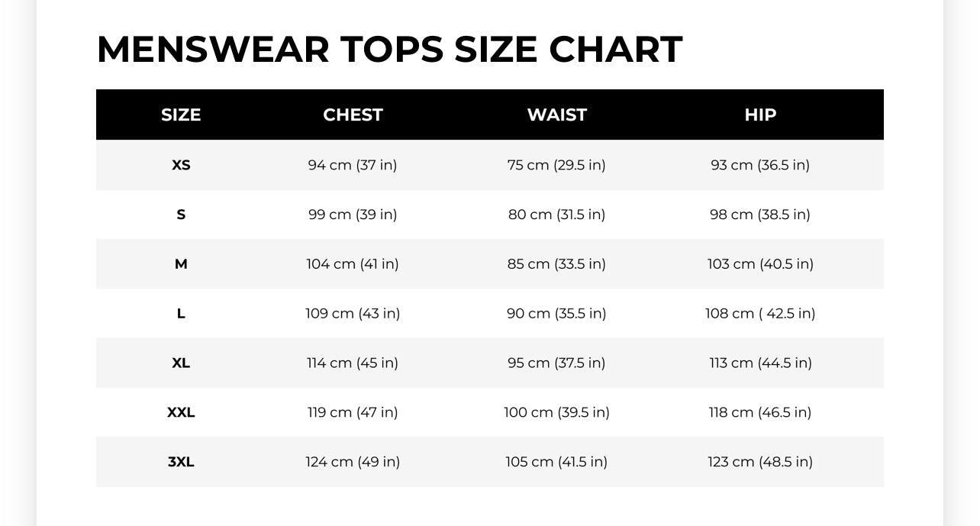This screenshot has width=980, height=526.
Task: Click chest value 124 cm (49 in)
Action: point(353,462)
